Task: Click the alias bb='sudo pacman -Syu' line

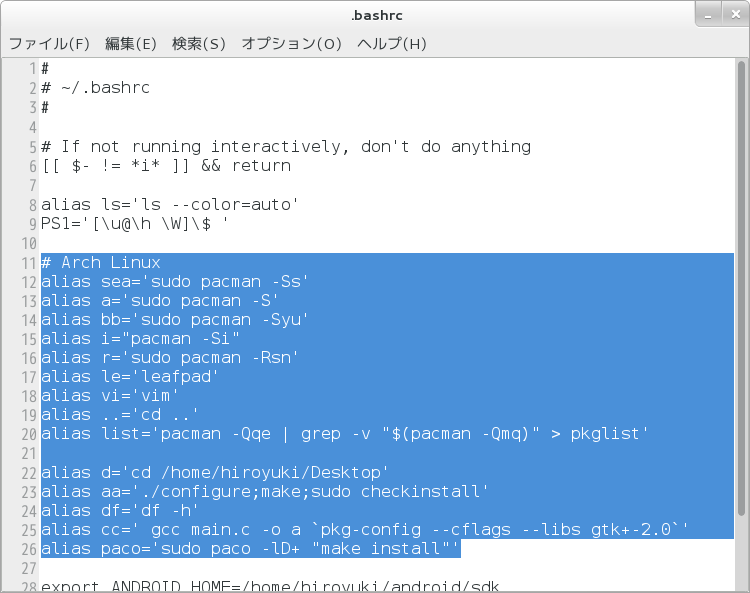Action: point(175,320)
